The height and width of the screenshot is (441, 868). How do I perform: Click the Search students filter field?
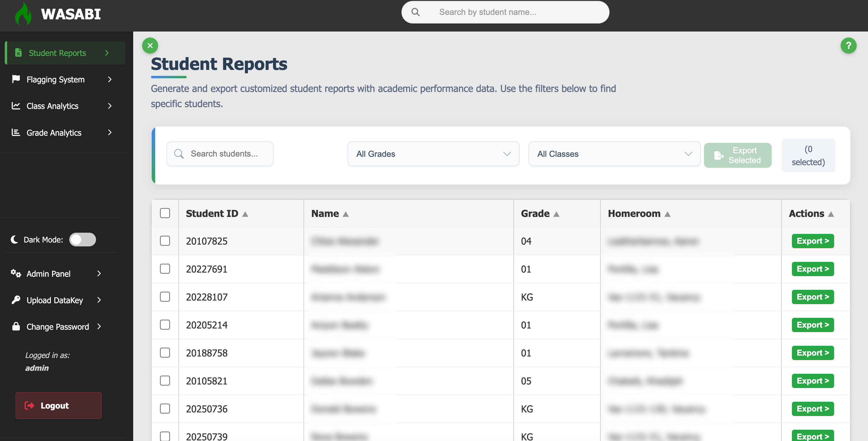[x=220, y=154]
